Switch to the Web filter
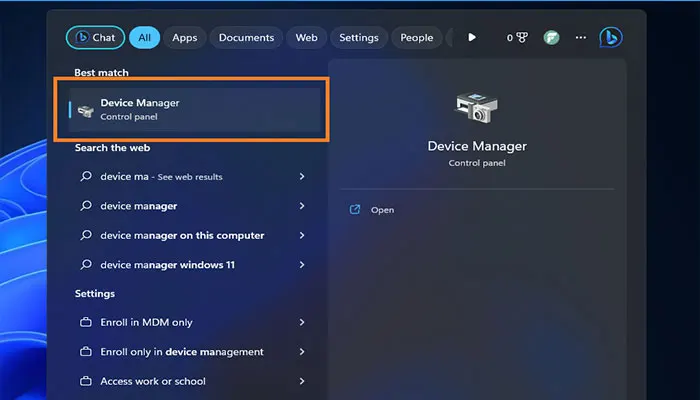700x400 pixels. 306,38
